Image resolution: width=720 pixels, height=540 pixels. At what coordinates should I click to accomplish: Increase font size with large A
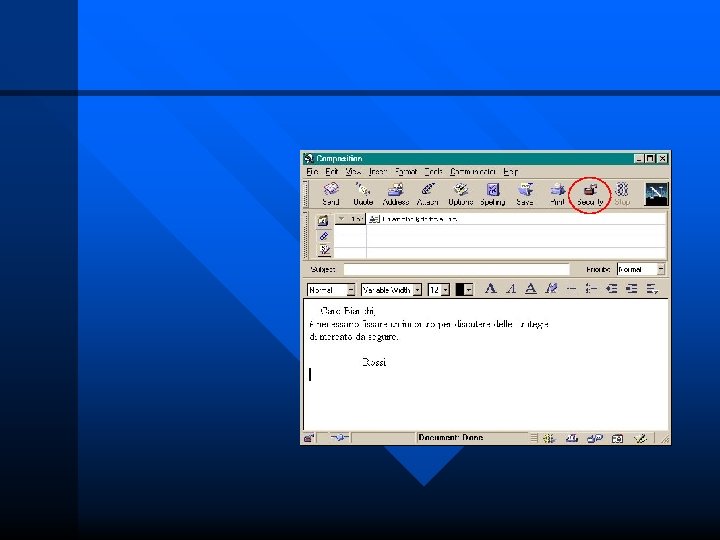coord(490,289)
